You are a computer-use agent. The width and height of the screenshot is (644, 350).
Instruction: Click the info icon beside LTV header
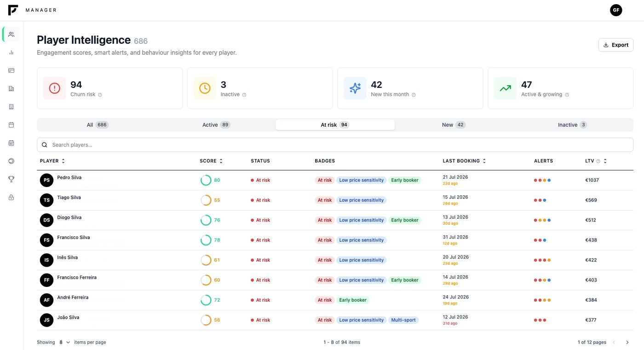(x=598, y=161)
